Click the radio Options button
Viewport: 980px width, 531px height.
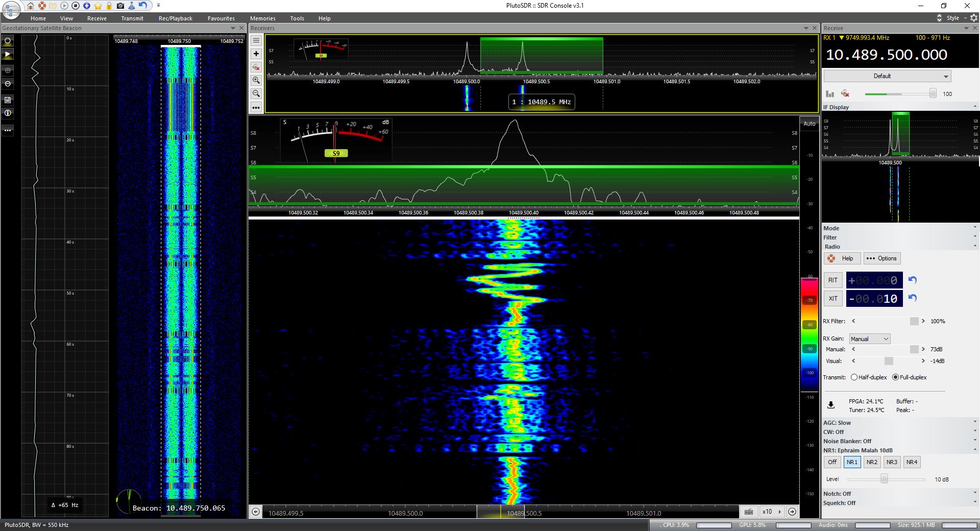(x=881, y=258)
